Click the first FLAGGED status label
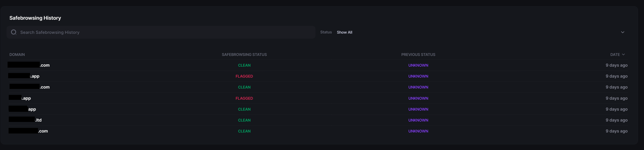The image size is (644, 150). click(244, 76)
